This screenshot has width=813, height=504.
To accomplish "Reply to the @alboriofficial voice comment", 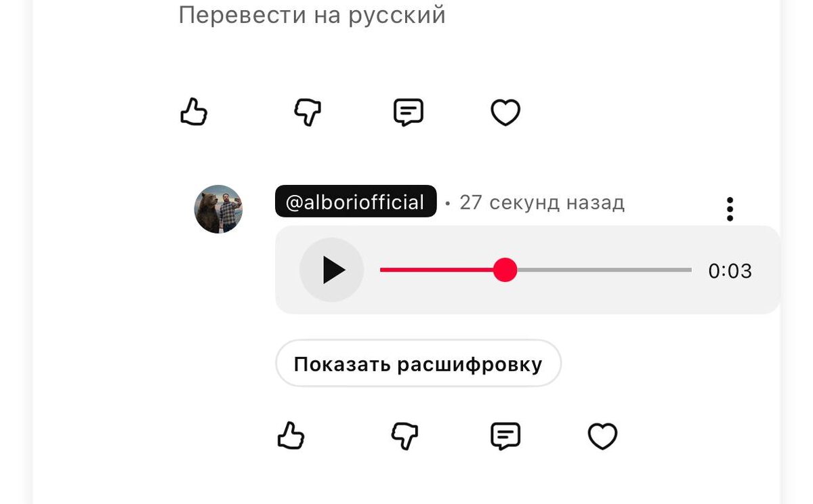I will [x=505, y=436].
